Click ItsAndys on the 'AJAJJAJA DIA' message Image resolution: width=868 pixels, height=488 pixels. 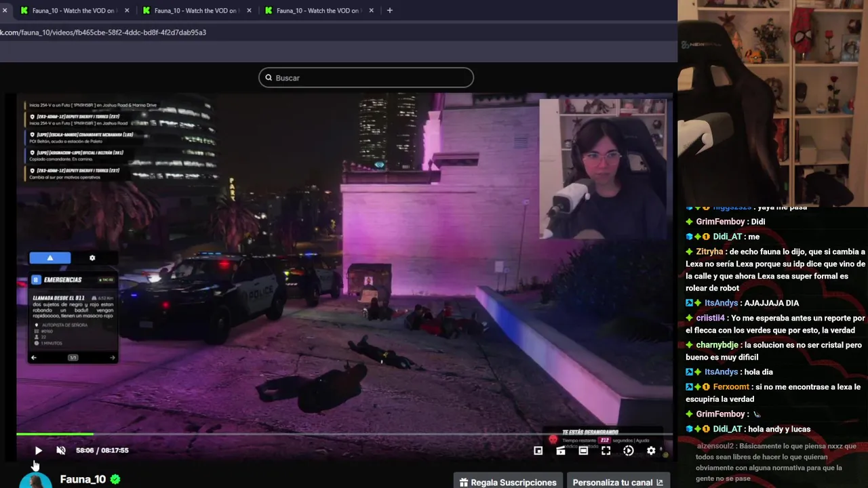[x=721, y=303]
